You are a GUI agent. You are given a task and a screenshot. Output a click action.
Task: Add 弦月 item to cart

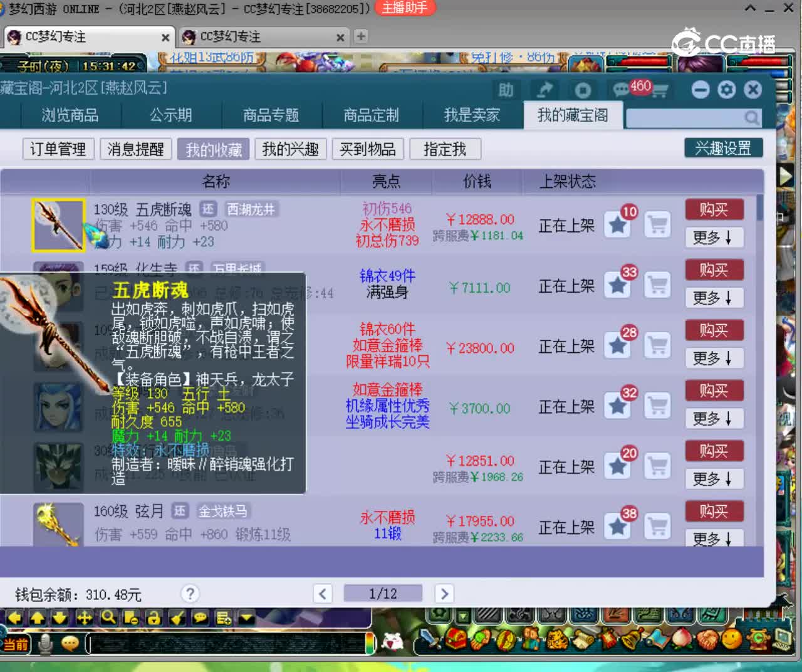[657, 526]
